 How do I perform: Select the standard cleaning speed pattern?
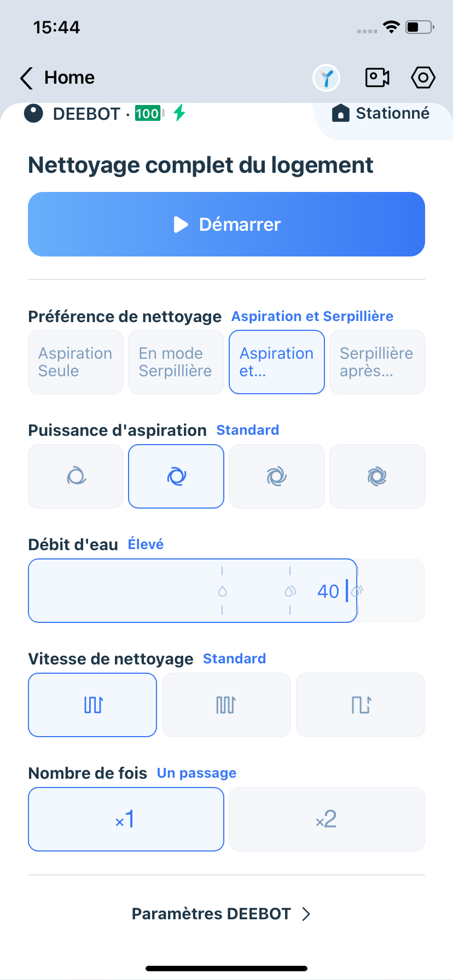(92, 705)
